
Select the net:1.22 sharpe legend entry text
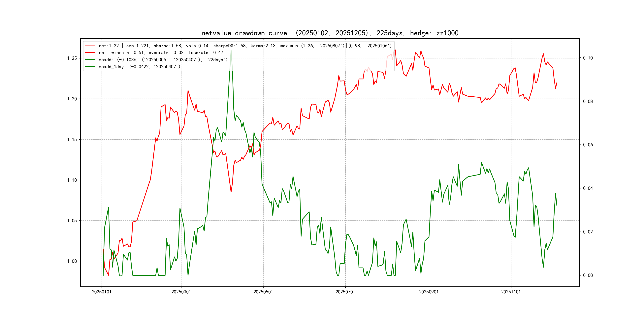coord(245,46)
